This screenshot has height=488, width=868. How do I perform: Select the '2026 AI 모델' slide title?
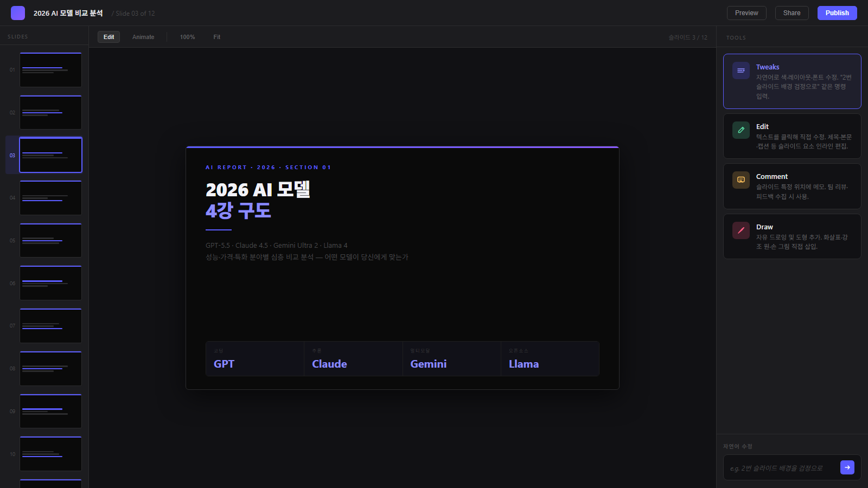pyautogui.click(x=258, y=190)
